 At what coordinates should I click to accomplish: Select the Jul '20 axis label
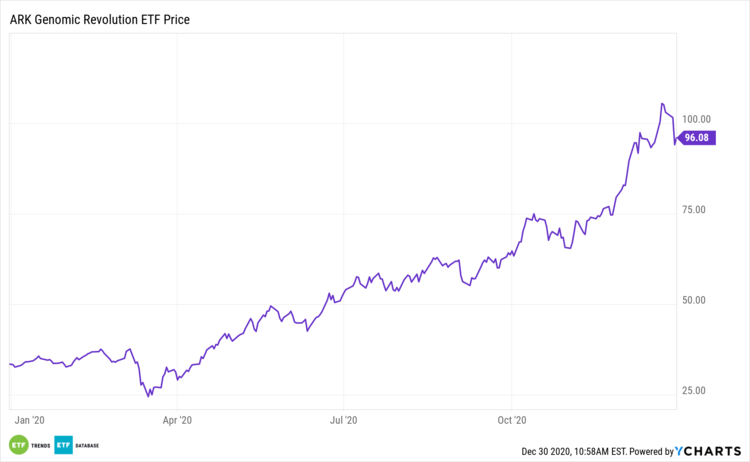point(343,421)
